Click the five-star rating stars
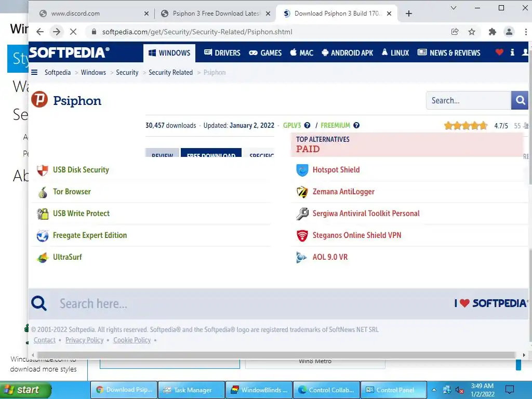The height and width of the screenshot is (399, 532). [466, 126]
